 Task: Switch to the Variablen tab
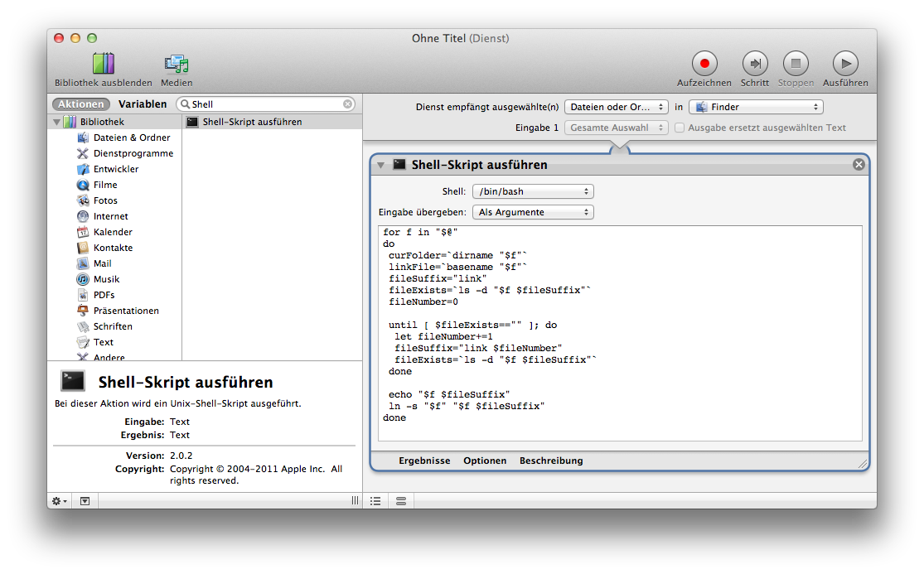pos(143,104)
